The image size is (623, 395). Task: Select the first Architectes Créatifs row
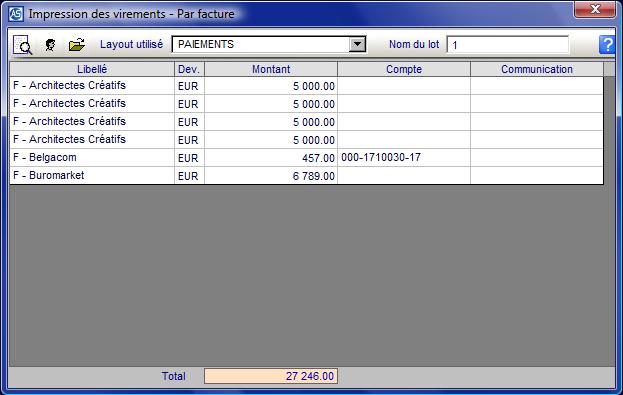pyautogui.click(x=306, y=85)
